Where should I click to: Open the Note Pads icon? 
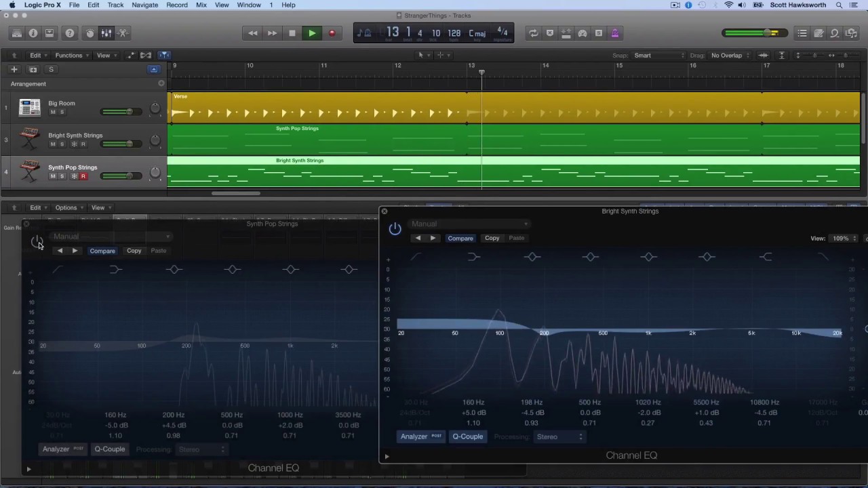tap(818, 33)
